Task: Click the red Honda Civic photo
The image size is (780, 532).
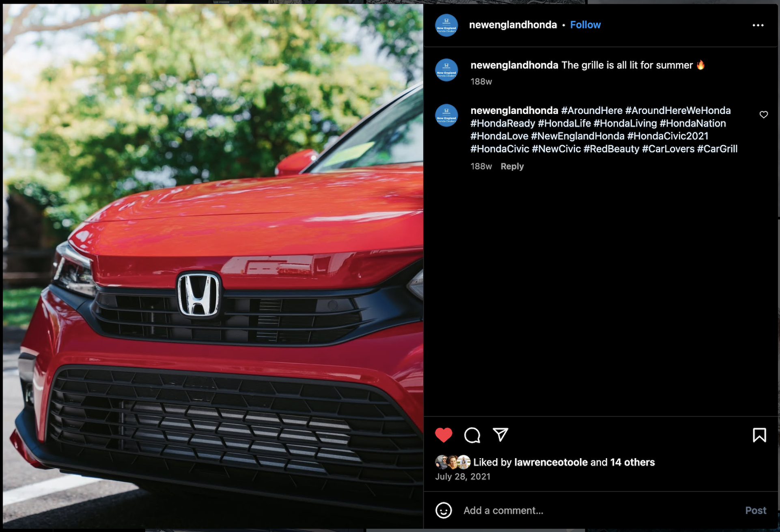Action: coord(213,266)
